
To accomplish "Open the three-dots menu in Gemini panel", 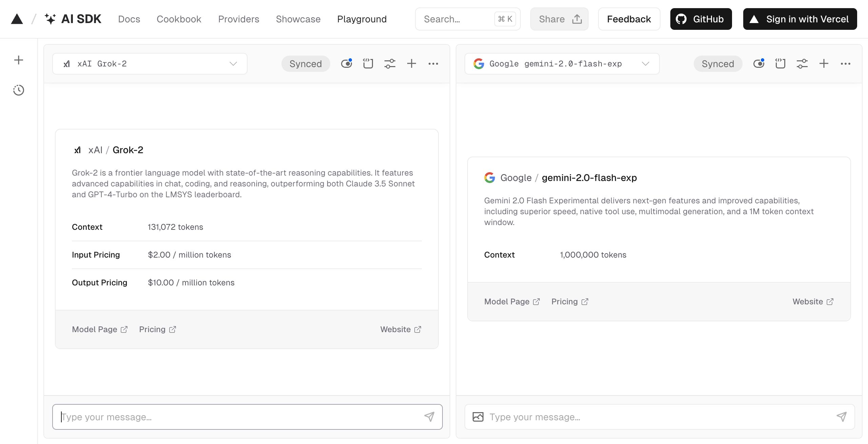I will coord(845,64).
